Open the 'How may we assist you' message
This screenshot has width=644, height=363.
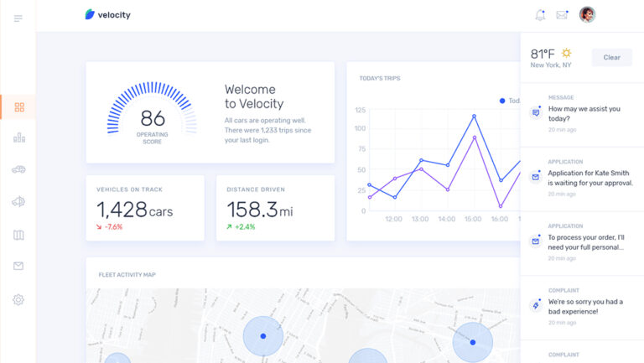[x=582, y=113]
